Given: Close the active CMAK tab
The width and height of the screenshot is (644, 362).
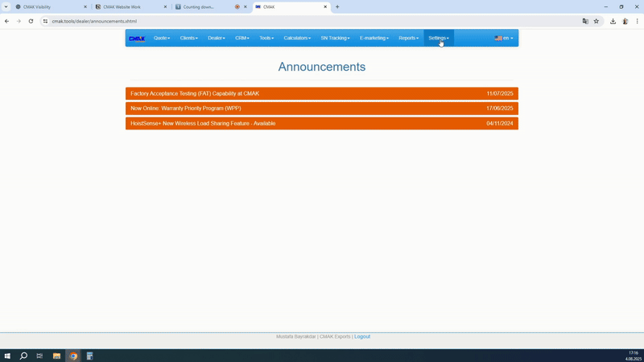Looking at the screenshot, I should tap(325, 7).
